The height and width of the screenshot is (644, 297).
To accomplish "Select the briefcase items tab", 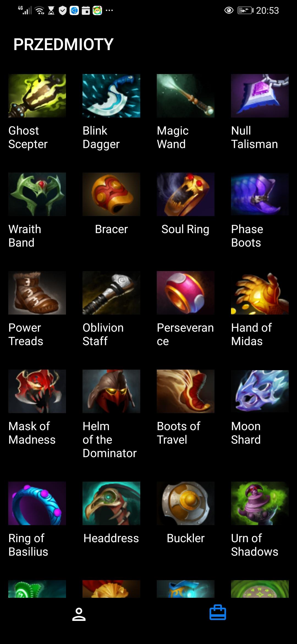I will [218, 613].
